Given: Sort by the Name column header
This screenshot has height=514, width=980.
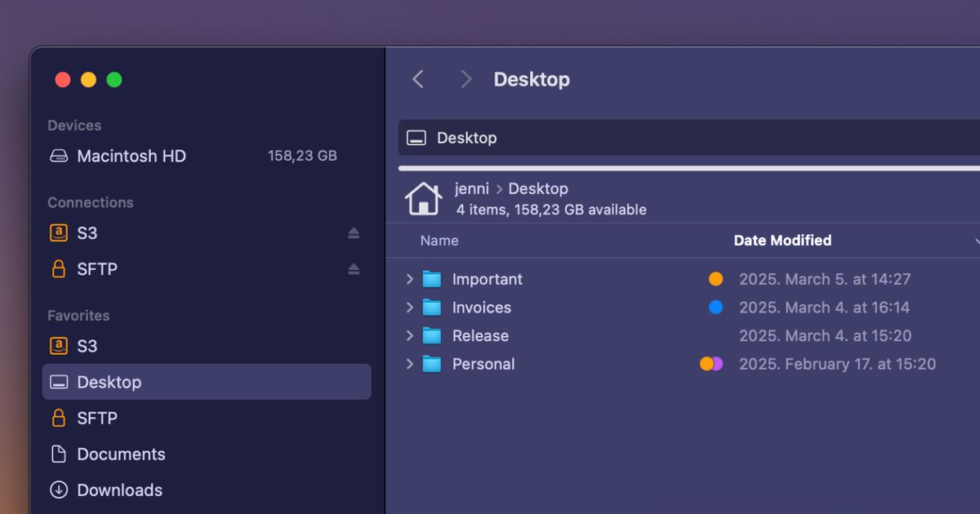Looking at the screenshot, I should click(439, 241).
